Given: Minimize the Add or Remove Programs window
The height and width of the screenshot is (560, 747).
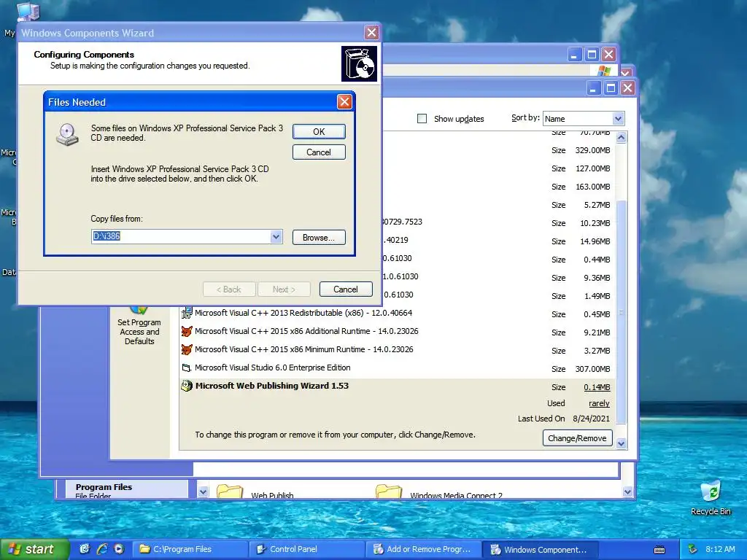Looking at the screenshot, I should tap(593, 88).
